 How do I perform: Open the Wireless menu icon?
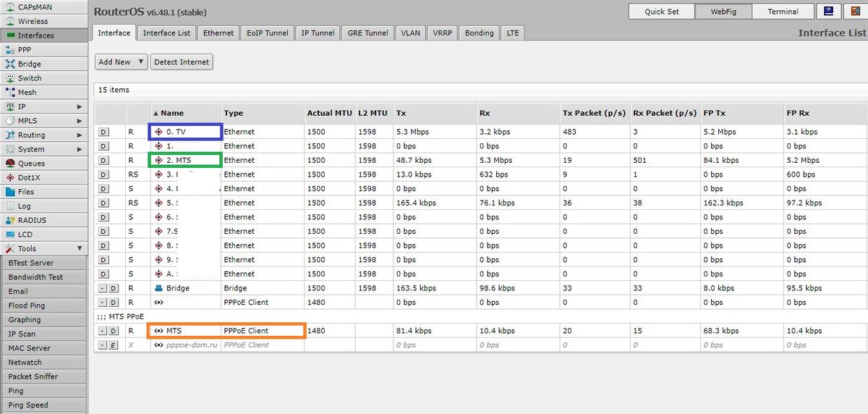[10, 21]
